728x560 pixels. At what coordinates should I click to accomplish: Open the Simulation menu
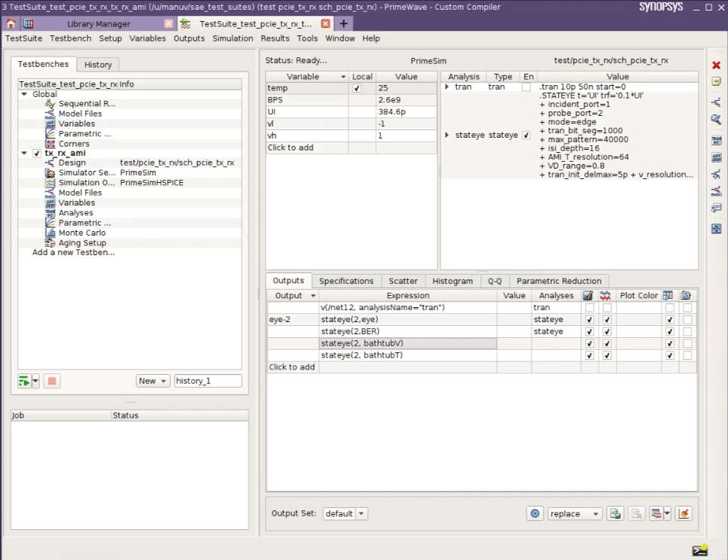[x=233, y=38]
